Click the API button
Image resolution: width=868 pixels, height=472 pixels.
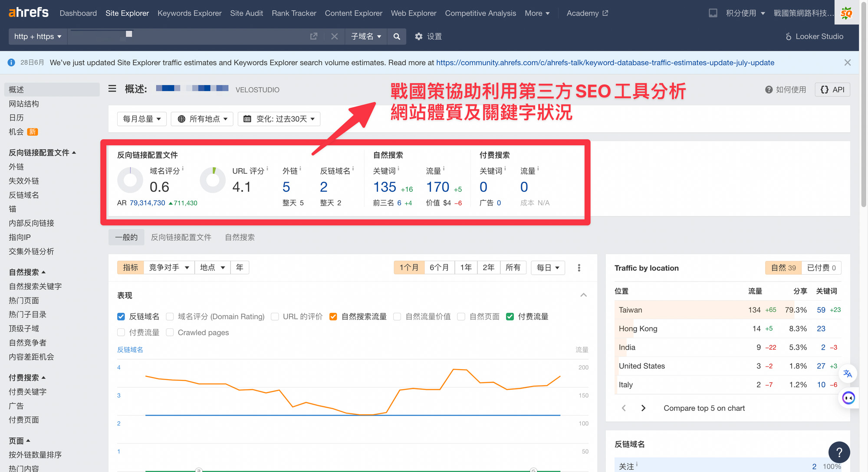point(832,89)
